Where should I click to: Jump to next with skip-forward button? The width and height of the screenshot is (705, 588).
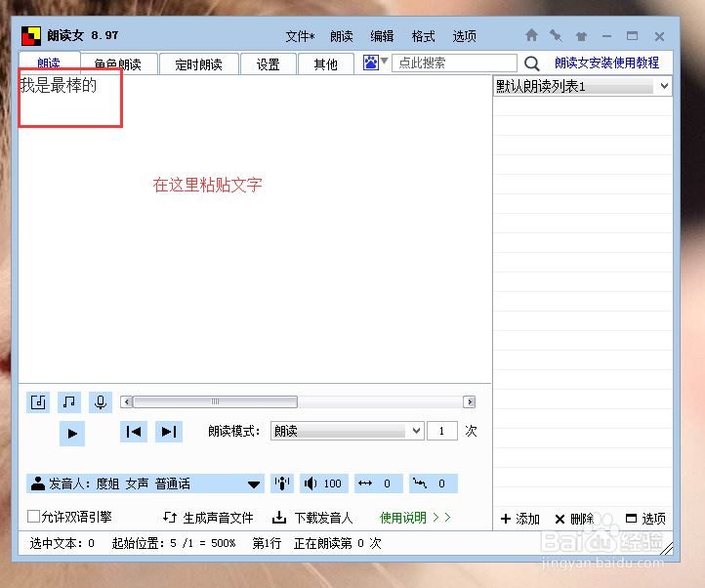click(169, 432)
